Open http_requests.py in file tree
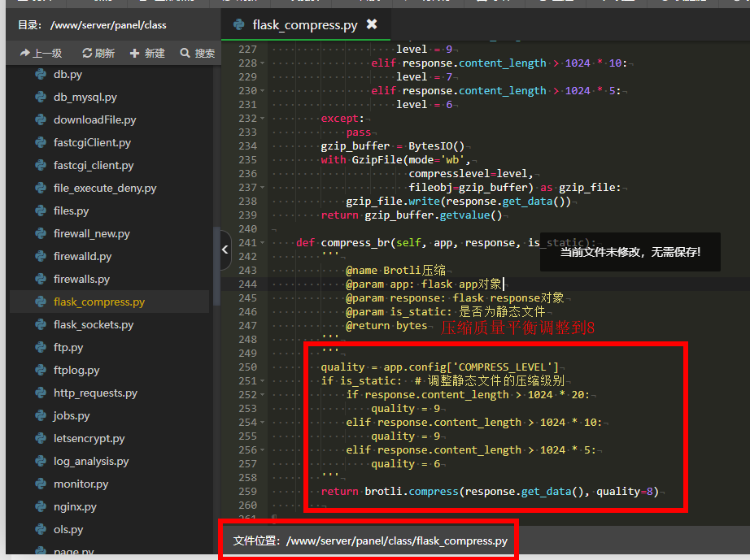Screen dimensions: 750x560 coord(95,393)
